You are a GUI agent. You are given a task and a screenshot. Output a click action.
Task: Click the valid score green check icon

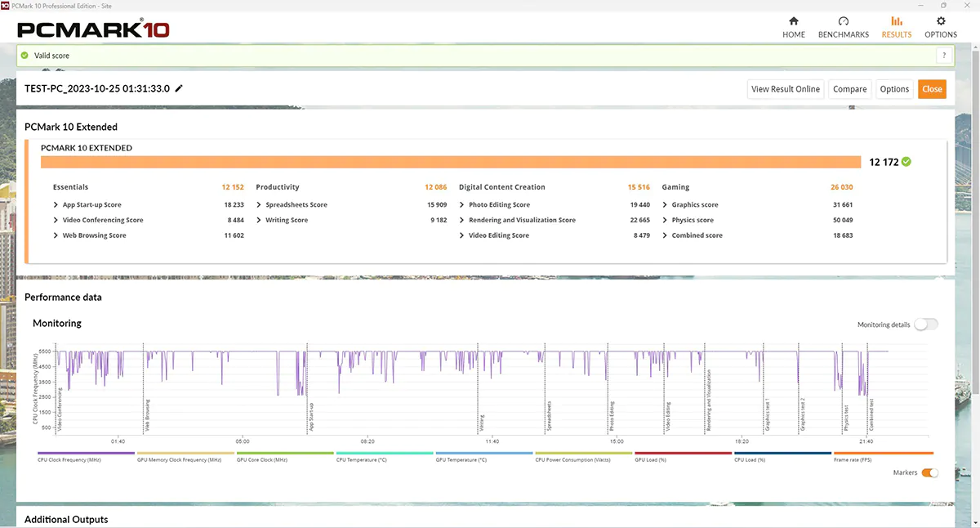click(x=25, y=56)
